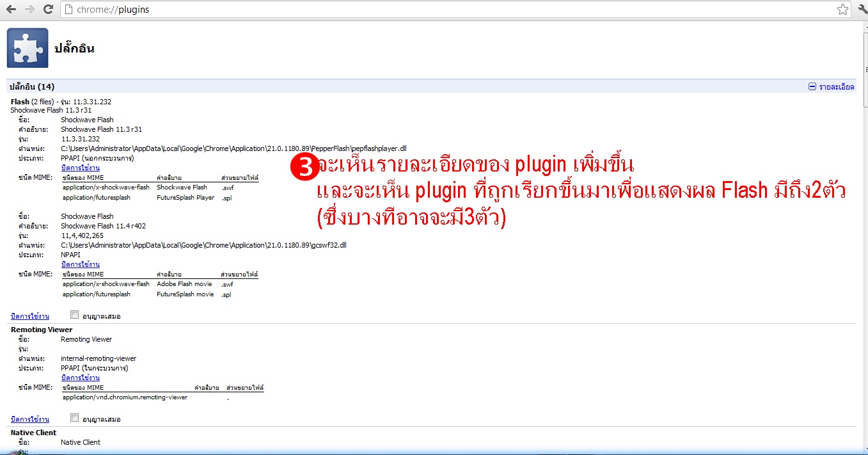Click application/vnd.chromium.remoting-viewer MIME type

(x=125, y=397)
